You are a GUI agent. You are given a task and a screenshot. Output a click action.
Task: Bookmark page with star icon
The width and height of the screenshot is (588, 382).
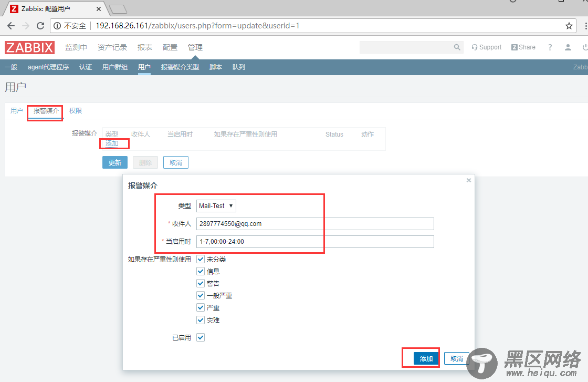[x=569, y=26]
